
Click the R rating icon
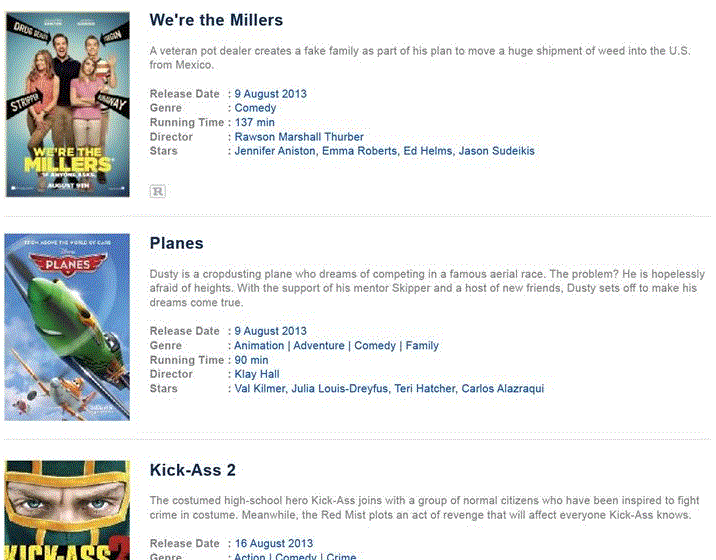157,190
